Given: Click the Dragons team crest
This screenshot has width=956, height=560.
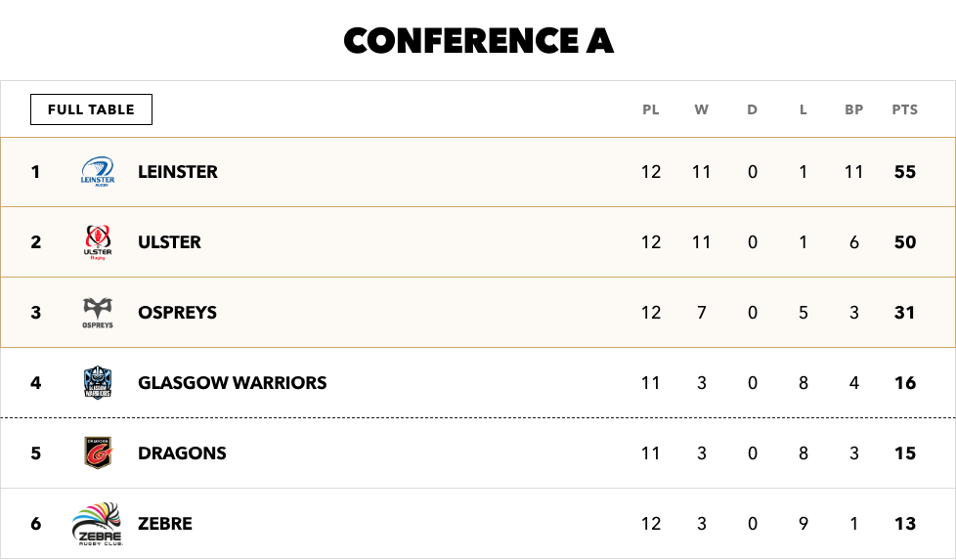Looking at the screenshot, I should tap(98, 452).
